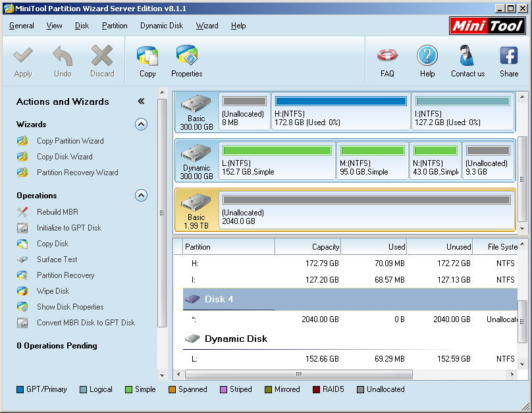Click the Simple green legend swatch
Viewport: 532px width, 413px height.
click(x=128, y=389)
